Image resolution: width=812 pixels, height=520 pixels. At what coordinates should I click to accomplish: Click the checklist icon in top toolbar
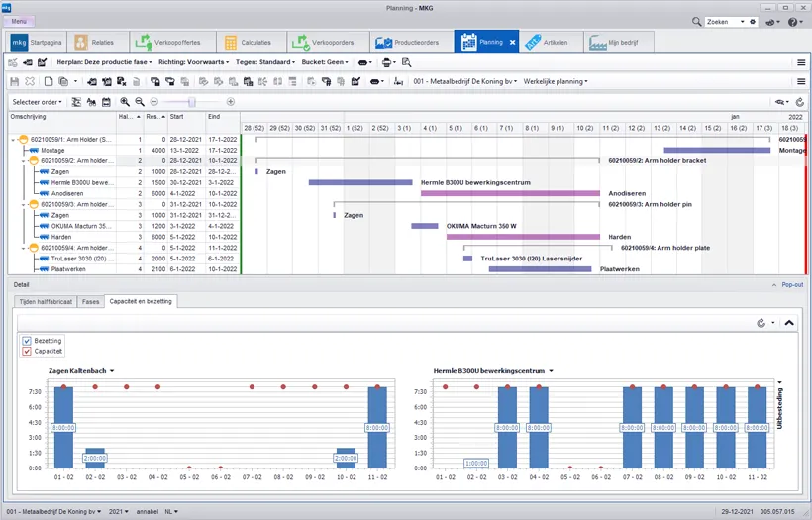click(42, 62)
